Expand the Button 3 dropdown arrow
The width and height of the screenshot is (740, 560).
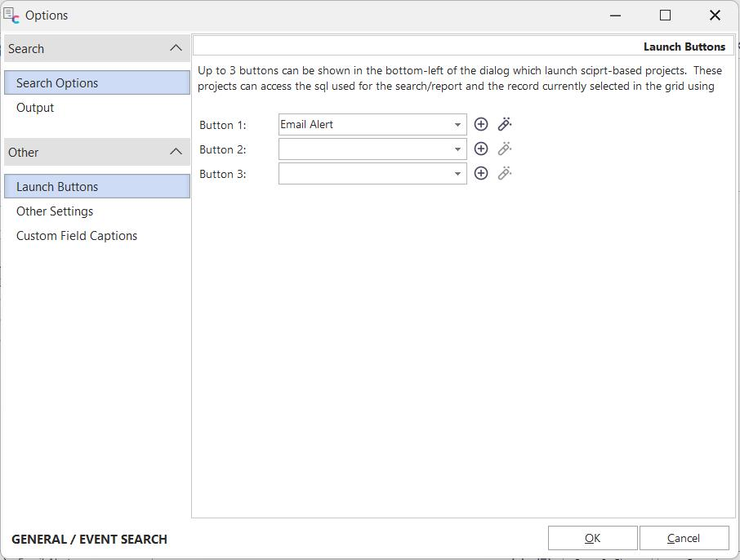point(457,174)
